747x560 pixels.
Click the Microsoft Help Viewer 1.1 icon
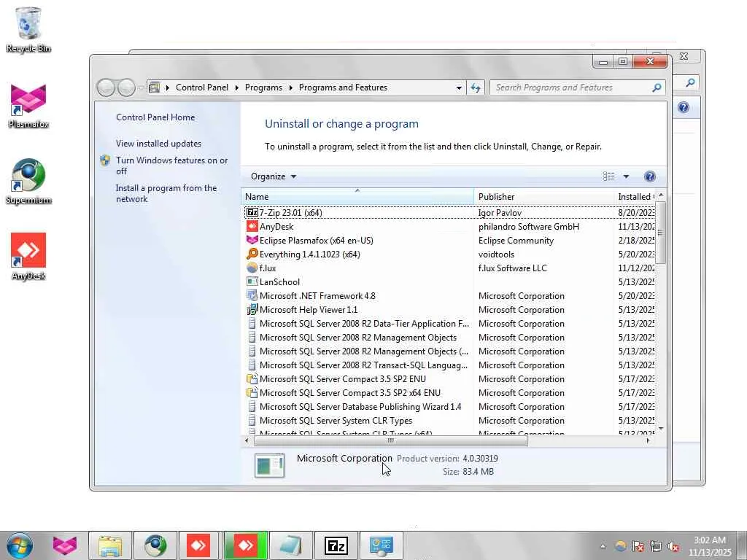tap(252, 309)
